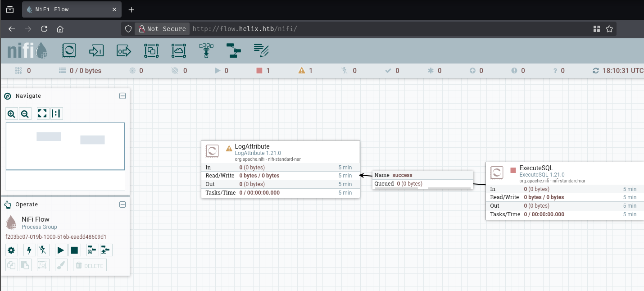The image size is (644, 291).
Task: Click the active threads status icon
Action: (x=18, y=71)
